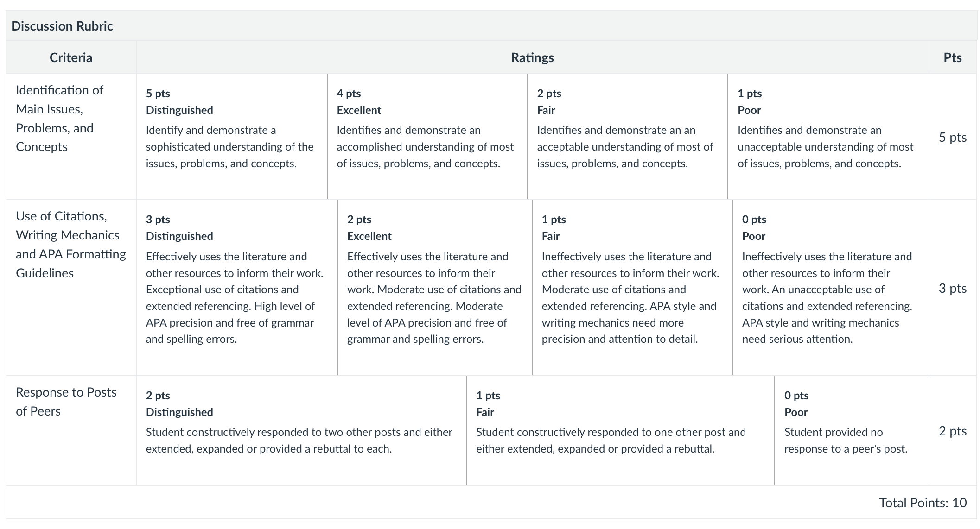Click the 5 pts value in Pts column
The height and width of the screenshot is (529, 980).
coord(953,137)
